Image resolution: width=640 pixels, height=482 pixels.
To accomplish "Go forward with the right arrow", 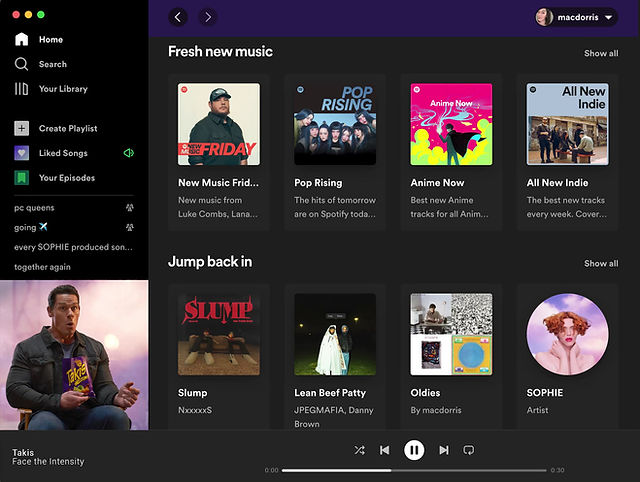I will coord(208,17).
